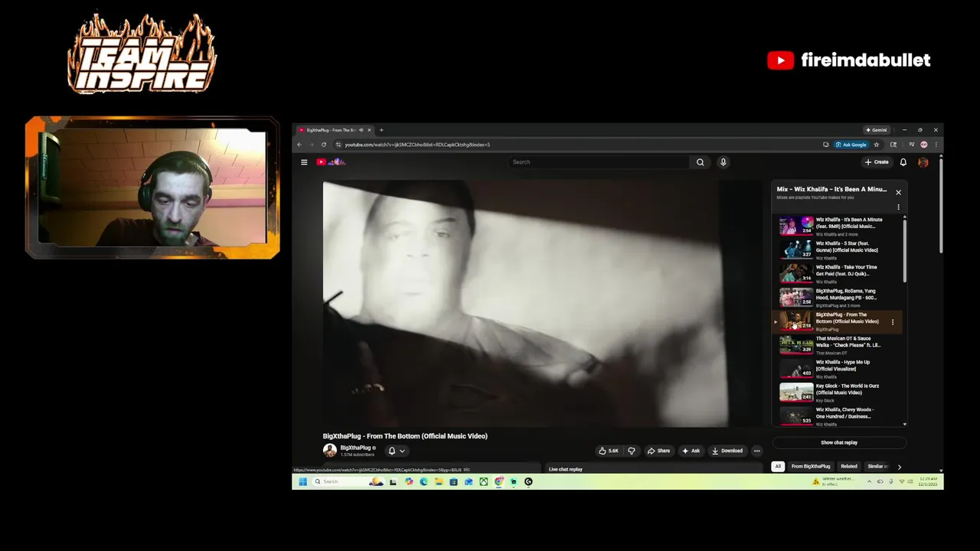980x551 pixels.
Task: Open the Windows Start menu
Action: point(302,481)
